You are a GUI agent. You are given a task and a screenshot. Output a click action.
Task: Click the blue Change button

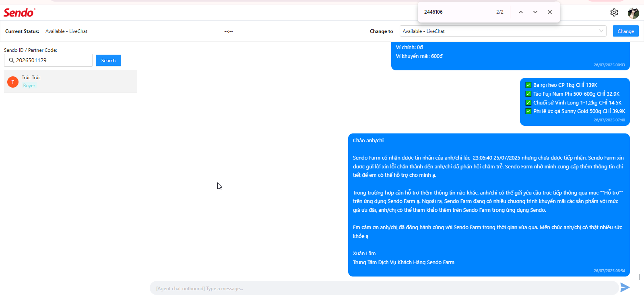(625, 31)
